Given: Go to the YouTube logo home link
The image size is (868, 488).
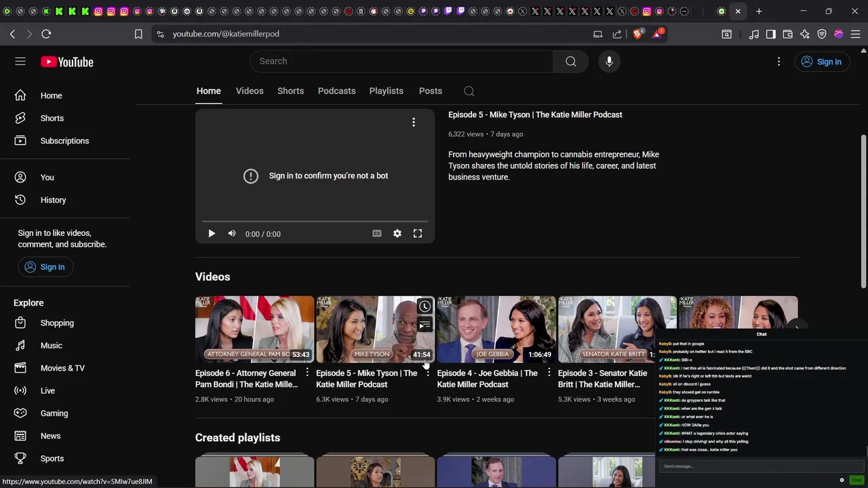Looking at the screenshot, I should pos(66,62).
